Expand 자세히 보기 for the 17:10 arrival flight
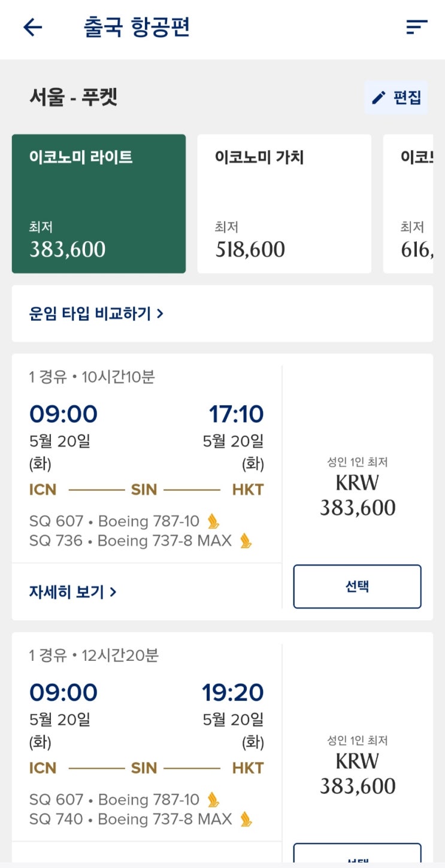This screenshot has width=445, height=868. pos(72,592)
